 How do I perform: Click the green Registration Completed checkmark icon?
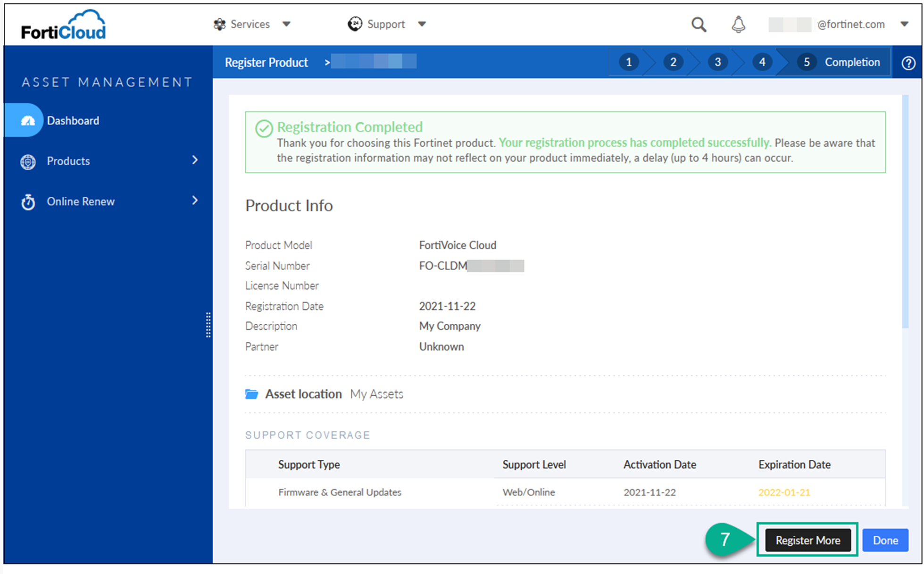(264, 128)
